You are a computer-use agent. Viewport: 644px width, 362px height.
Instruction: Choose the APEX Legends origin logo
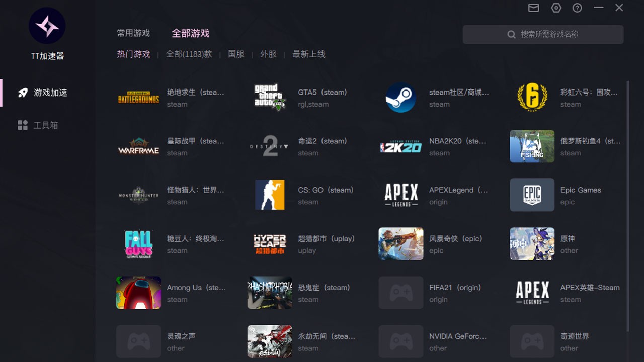pyautogui.click(x=401, y=195)
